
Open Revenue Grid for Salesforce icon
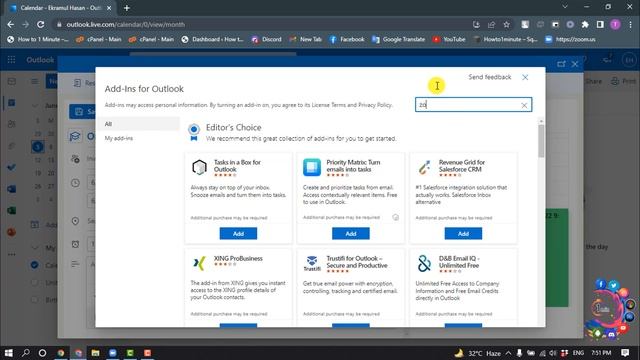click(x=424, y=167)
